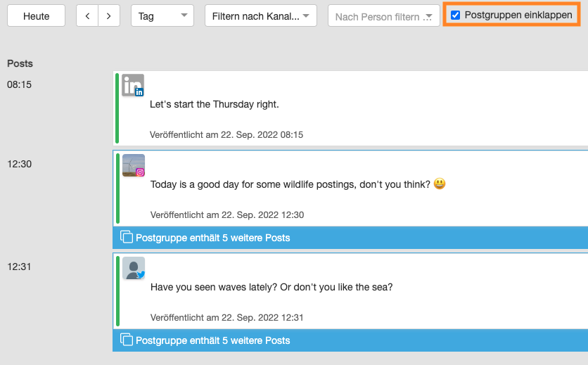Viewport: 588px width, 365px height.
Task: Click the 08:15 publish date text
Action: (226, 134)
